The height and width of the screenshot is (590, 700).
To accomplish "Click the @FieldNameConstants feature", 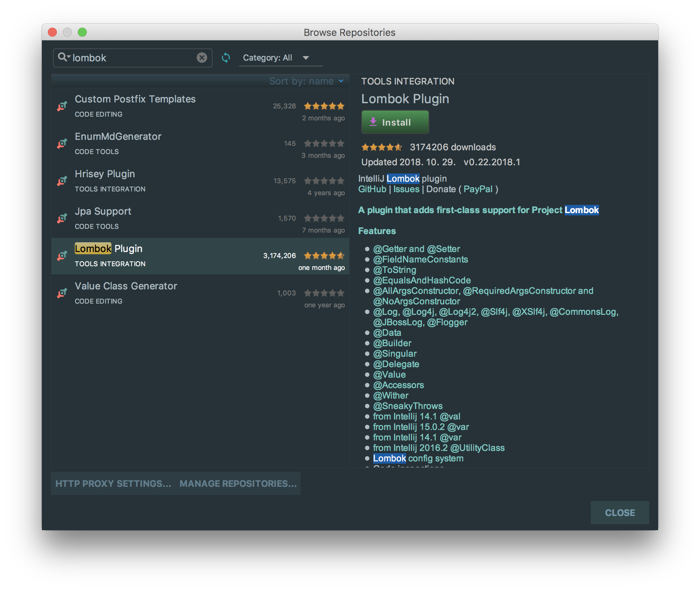I will 421,259.
